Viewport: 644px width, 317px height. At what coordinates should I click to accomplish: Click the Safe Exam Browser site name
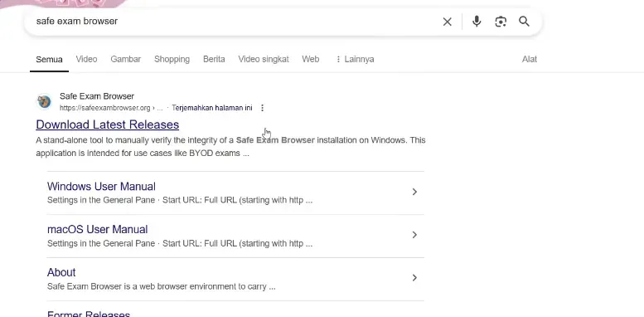pyautogui.click(x=97, y=96)
